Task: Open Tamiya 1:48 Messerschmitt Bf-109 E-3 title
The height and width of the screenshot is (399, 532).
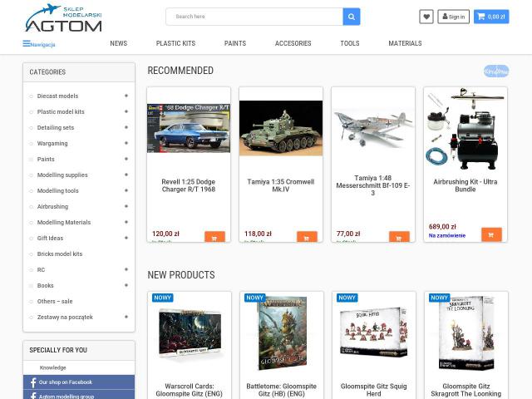Action: tap(373, 185)
